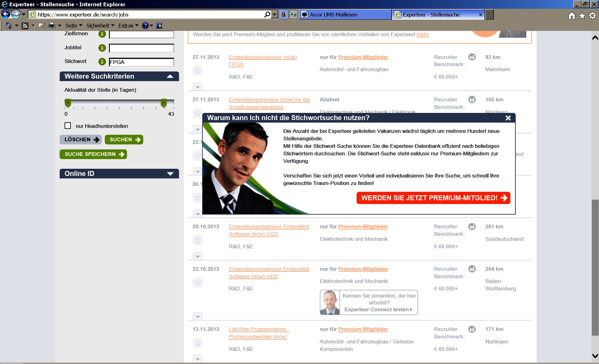Open address bar dropdown arrow
The height and width of the screenshot is (364, 599).
point(274,15)
